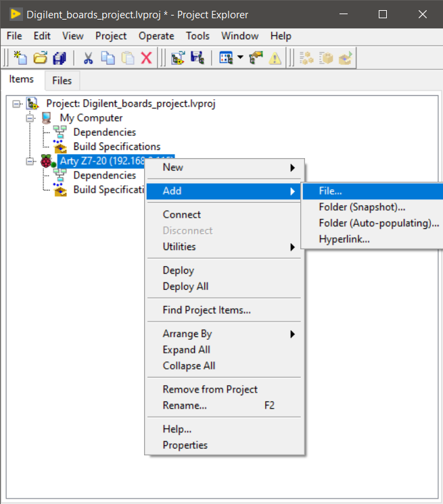Viewport: 443px width, 504px height.
Task: Click Dependencies icon under My Computer
Action: click(x=60, y=132)
